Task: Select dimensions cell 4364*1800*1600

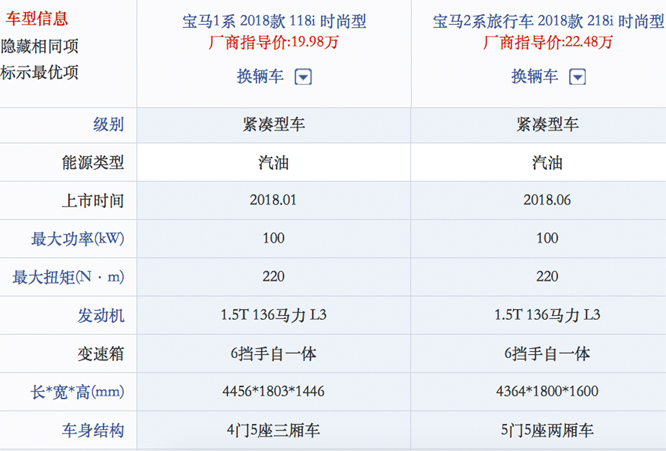Action: coord(547,391)
